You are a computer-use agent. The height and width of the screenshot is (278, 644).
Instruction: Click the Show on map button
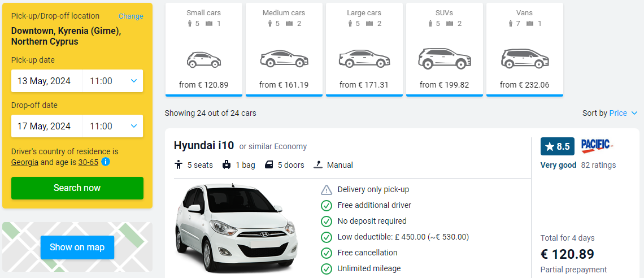click(77, 247)
